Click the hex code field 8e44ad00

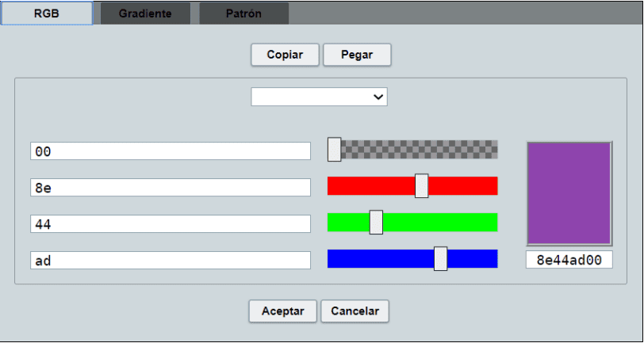coord(569,260)
